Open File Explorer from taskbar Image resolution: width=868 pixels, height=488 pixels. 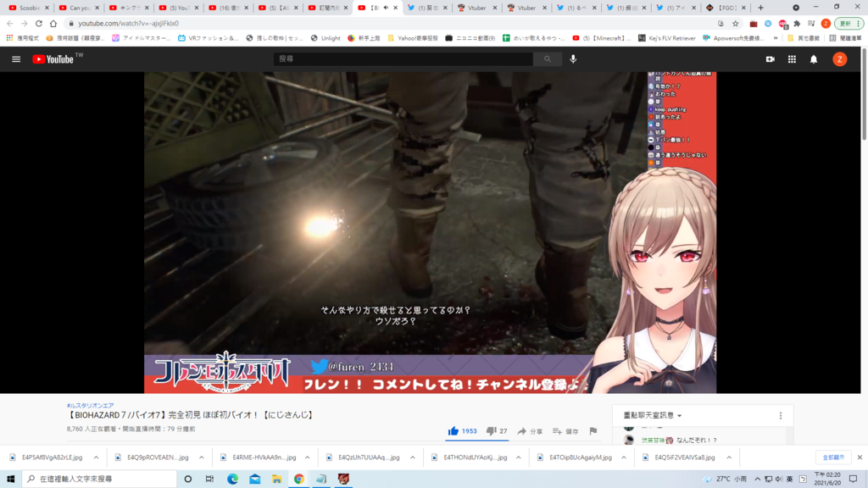click(277, 479)
